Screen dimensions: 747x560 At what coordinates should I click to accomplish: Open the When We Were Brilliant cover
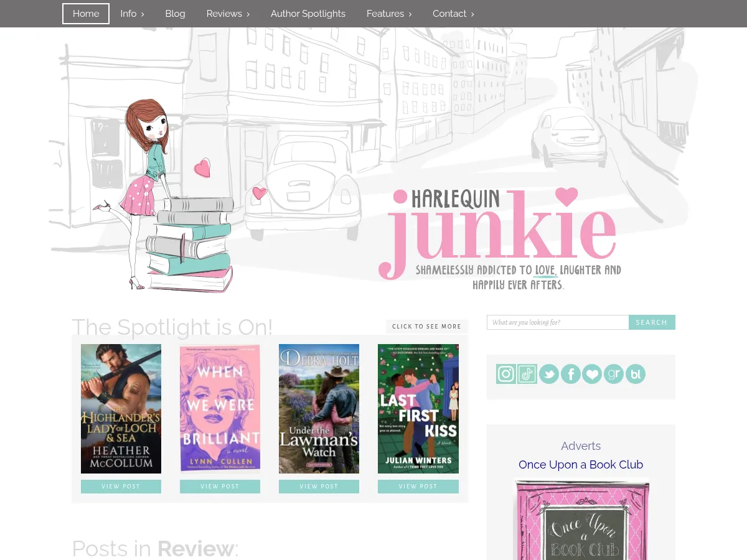tap(220, 408)
